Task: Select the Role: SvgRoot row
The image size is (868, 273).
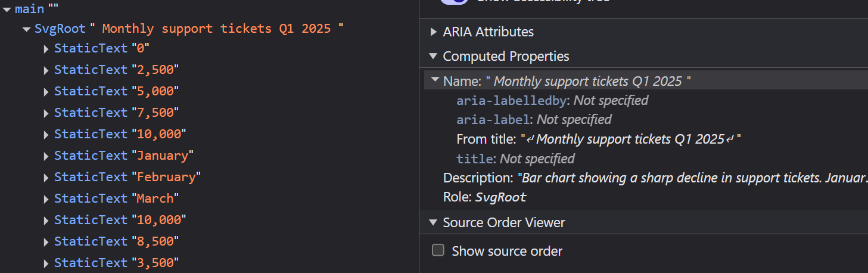Action: (485, 197)
